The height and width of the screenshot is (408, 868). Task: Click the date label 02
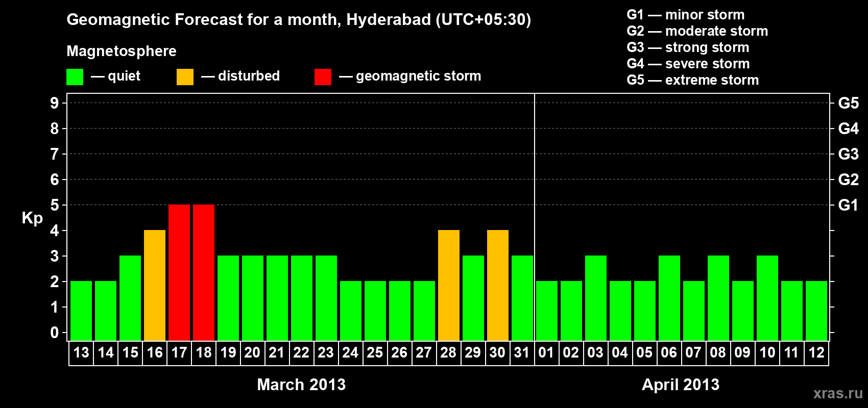coord(571,352)
